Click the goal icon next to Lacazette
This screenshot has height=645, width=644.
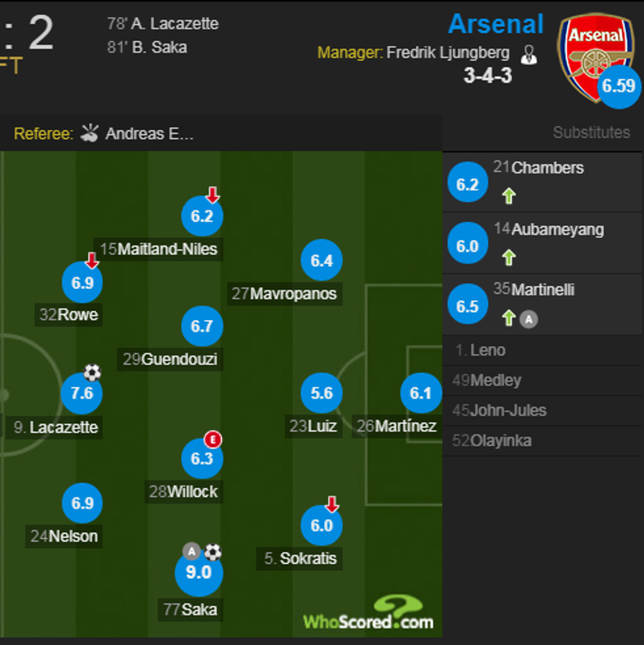click(91, 372)
